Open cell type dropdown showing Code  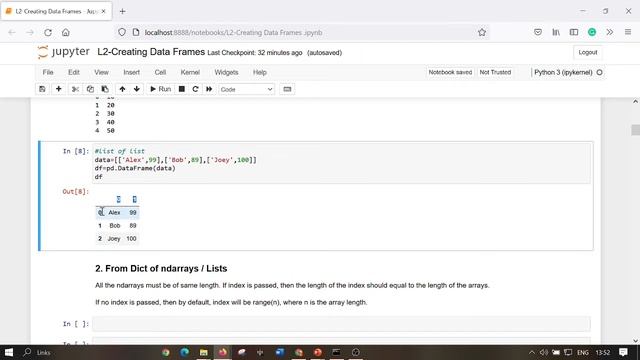coord(246,89)
